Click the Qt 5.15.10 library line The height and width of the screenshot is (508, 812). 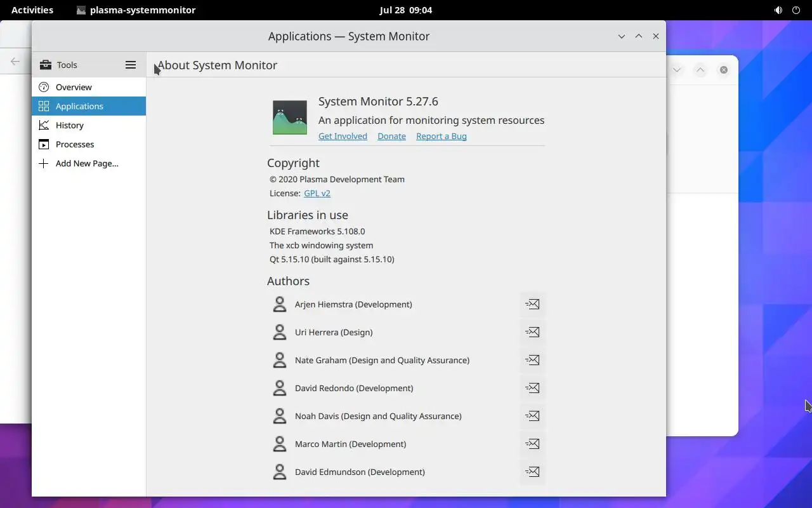[x=332, y=259]
